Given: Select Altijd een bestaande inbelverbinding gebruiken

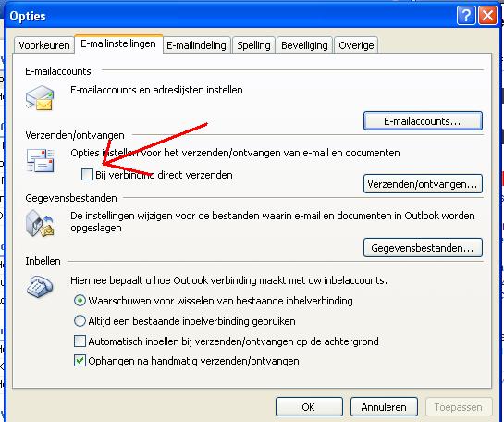Looking at the screenshot, I should [80, 321].
